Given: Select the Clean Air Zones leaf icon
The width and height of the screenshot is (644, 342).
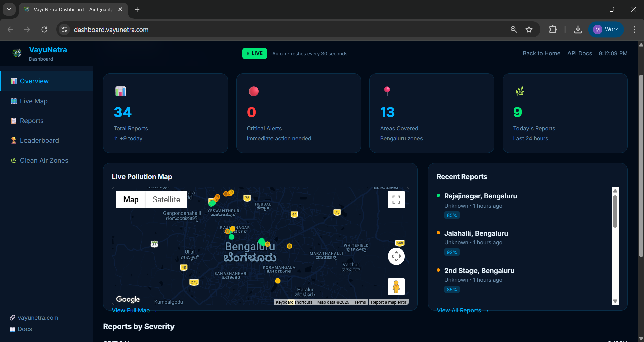Looking at the screenshot, I should [14, 160].
